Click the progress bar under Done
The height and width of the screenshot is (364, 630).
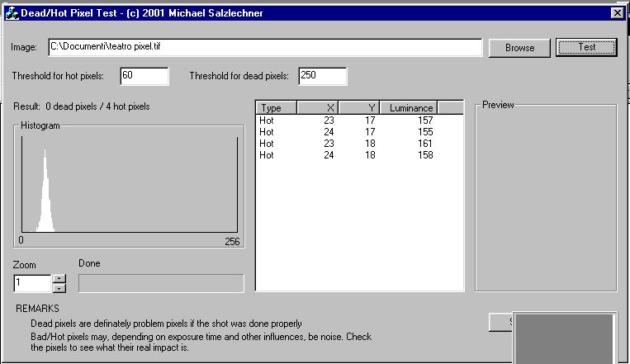coord(161,283)
